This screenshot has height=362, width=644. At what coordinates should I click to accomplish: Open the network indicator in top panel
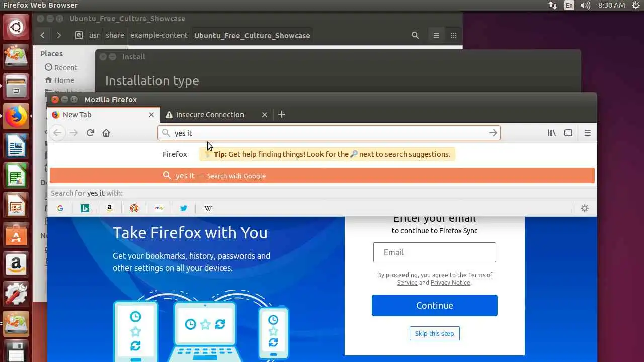(553, 5)
